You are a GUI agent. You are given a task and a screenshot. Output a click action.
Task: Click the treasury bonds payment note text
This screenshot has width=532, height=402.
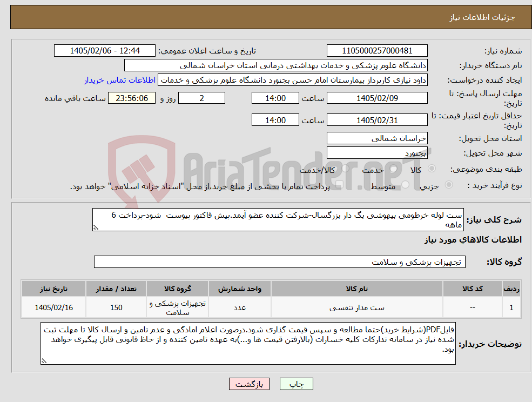200,186
